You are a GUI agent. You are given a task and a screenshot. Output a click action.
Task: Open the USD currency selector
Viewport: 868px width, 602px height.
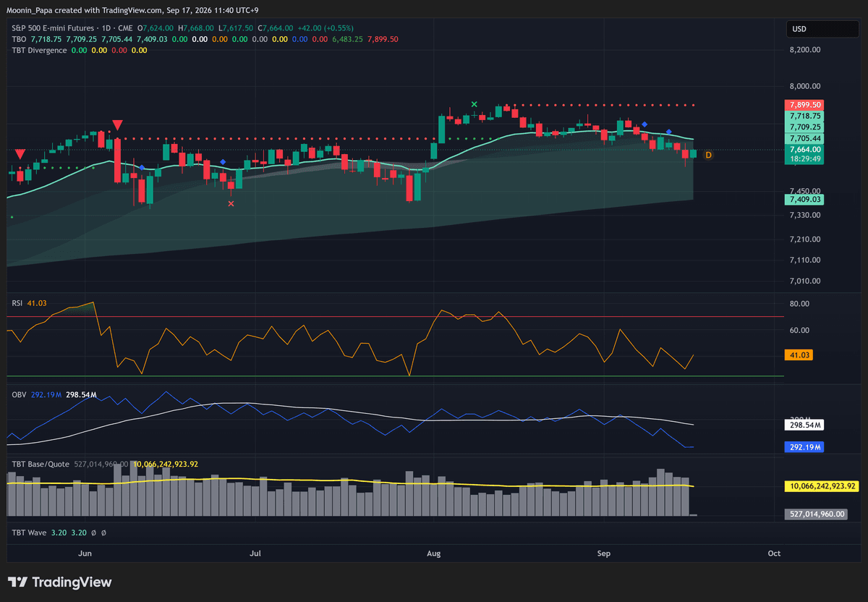tap(823, 29)
